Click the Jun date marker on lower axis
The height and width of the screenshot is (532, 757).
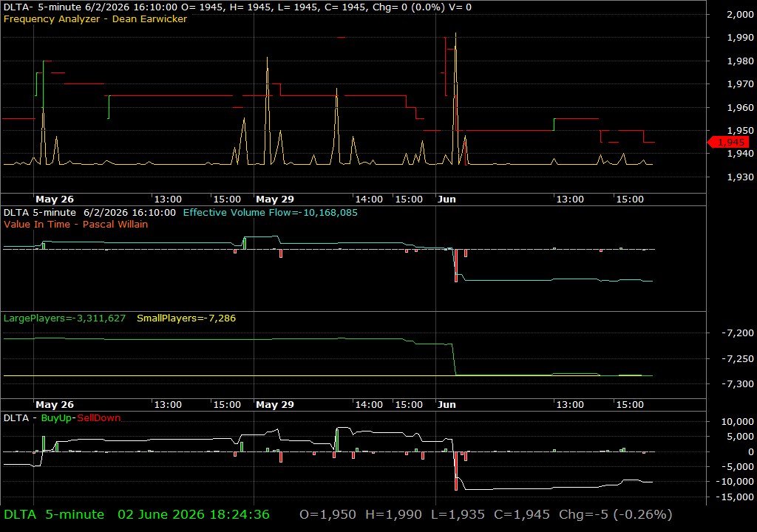tap(447, 405)
